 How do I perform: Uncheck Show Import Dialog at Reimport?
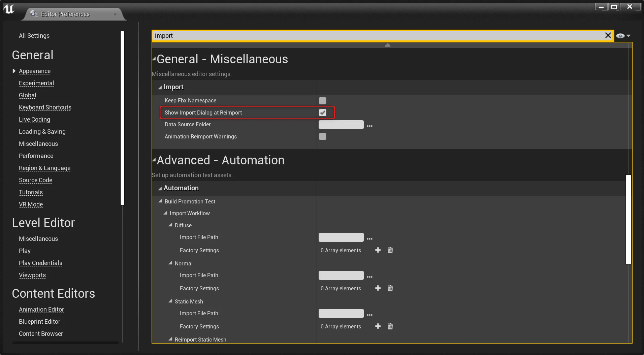click(323, 112)
